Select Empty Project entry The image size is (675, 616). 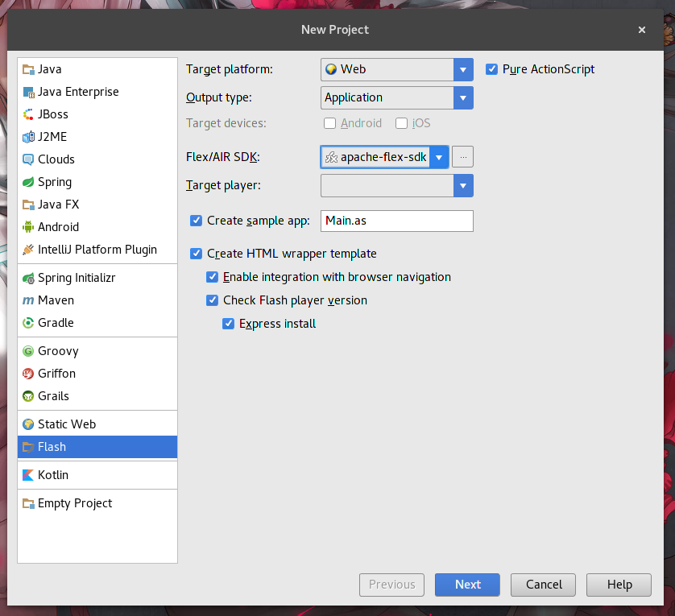(97, 503)
